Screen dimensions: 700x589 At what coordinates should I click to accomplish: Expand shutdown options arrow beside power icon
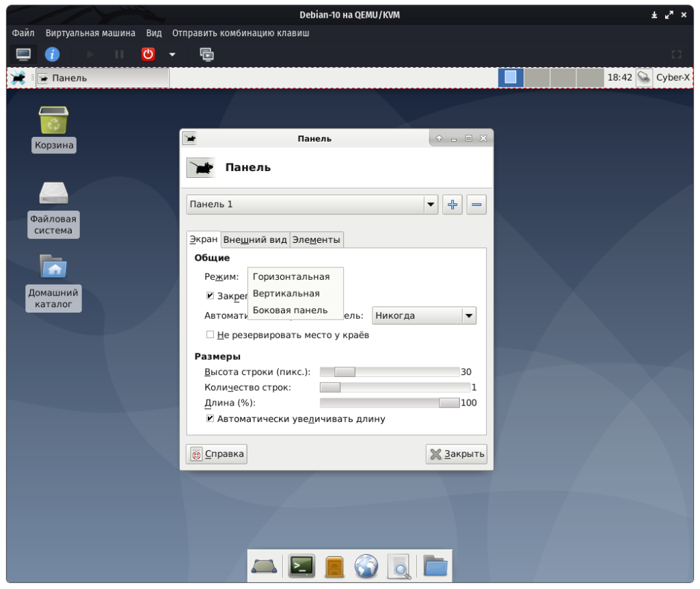pos(172,54)
